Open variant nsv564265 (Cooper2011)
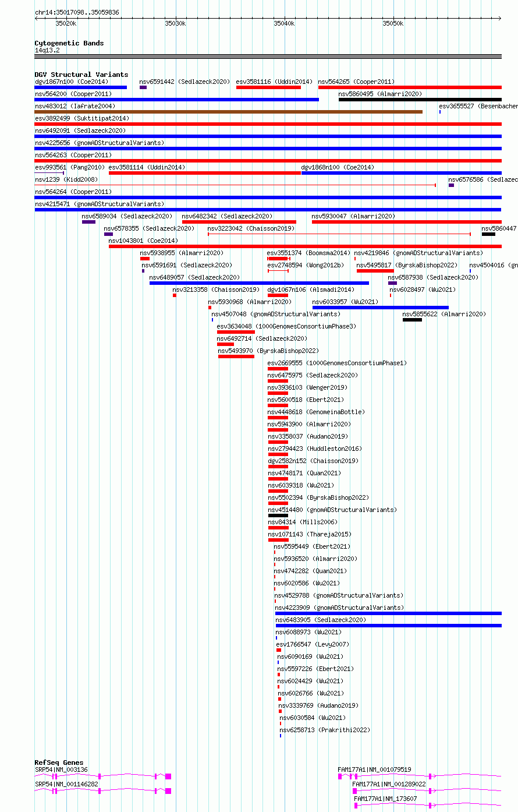Screen dimensions: 518x812 point(410,87)
